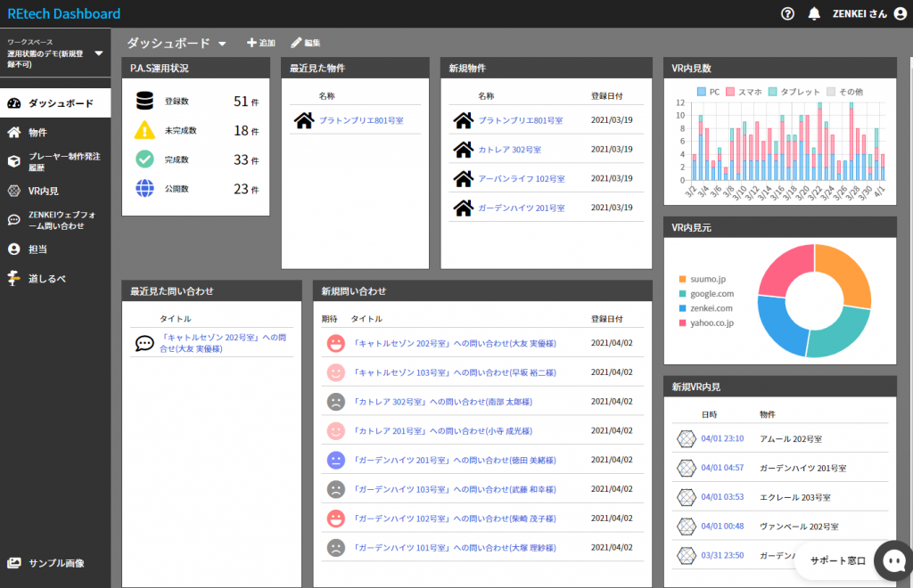The image size is (913, 588).
Task: Toggle タブレット legend in VR内見数 chart
Action: click(x=794, y=92)
